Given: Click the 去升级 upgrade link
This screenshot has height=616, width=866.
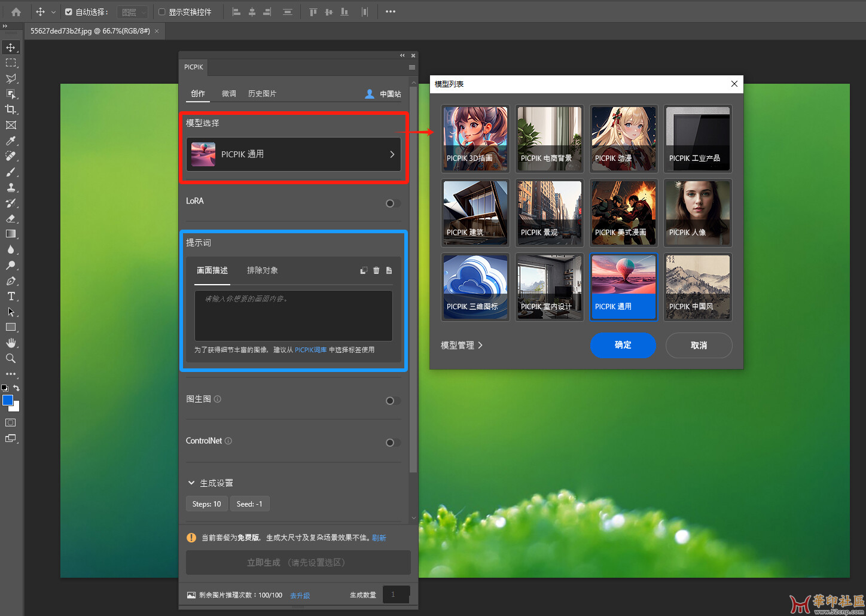Looking at the screenshot, I should point(300,596).
